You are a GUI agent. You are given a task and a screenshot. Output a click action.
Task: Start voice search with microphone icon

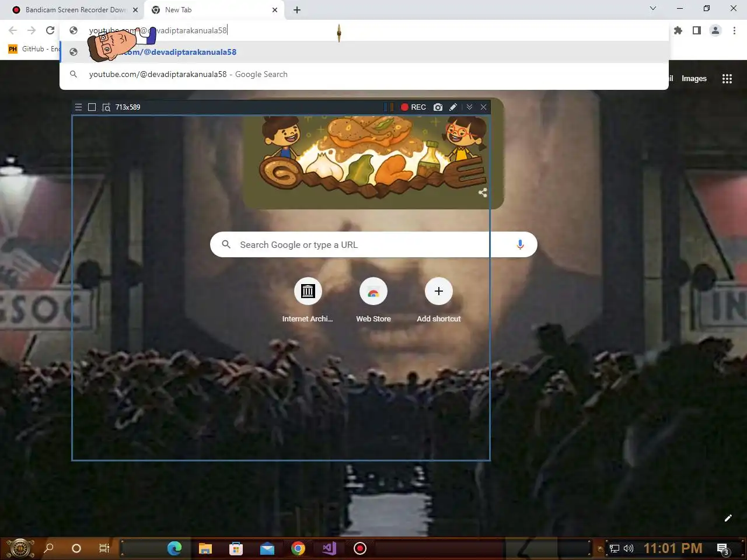point(520,244)
